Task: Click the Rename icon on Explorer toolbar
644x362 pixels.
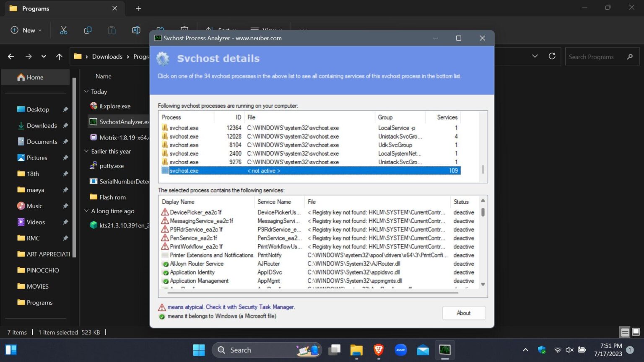Action: (136, 30)
